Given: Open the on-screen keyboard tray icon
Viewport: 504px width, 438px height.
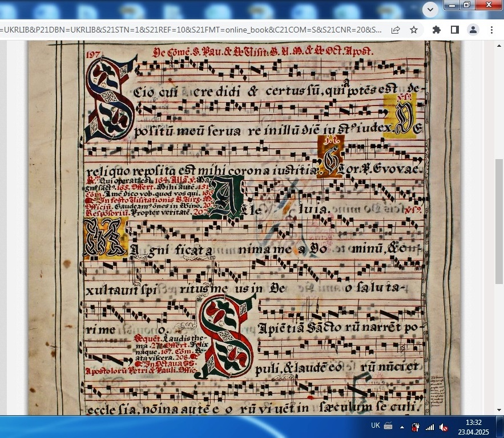Looking at the screenshot, I should [388, 426].
